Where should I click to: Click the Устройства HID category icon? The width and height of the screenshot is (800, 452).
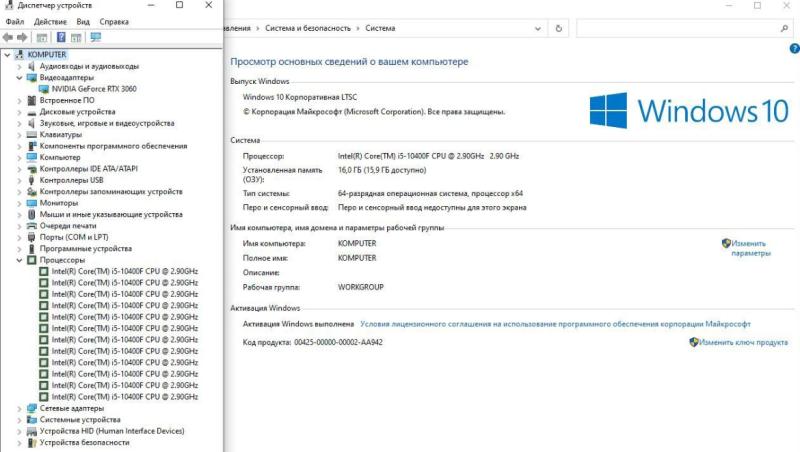tap(32, 431)
